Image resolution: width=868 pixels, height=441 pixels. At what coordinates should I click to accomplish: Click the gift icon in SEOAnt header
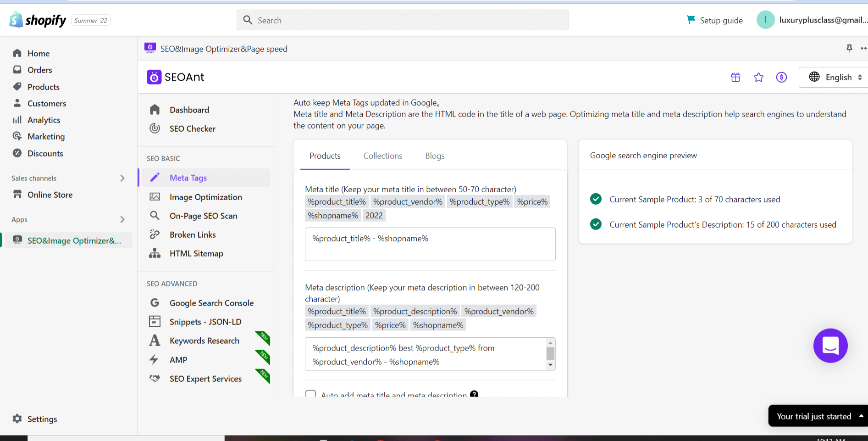pos(735,77)
